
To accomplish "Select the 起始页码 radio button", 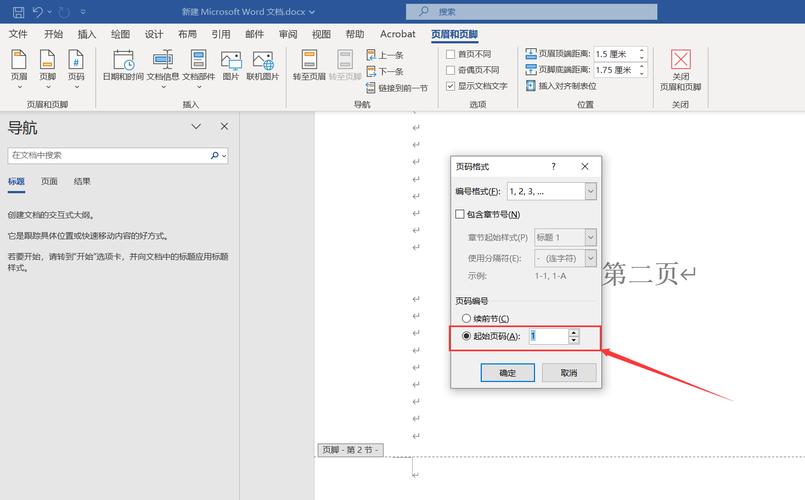I will (466, 336).
